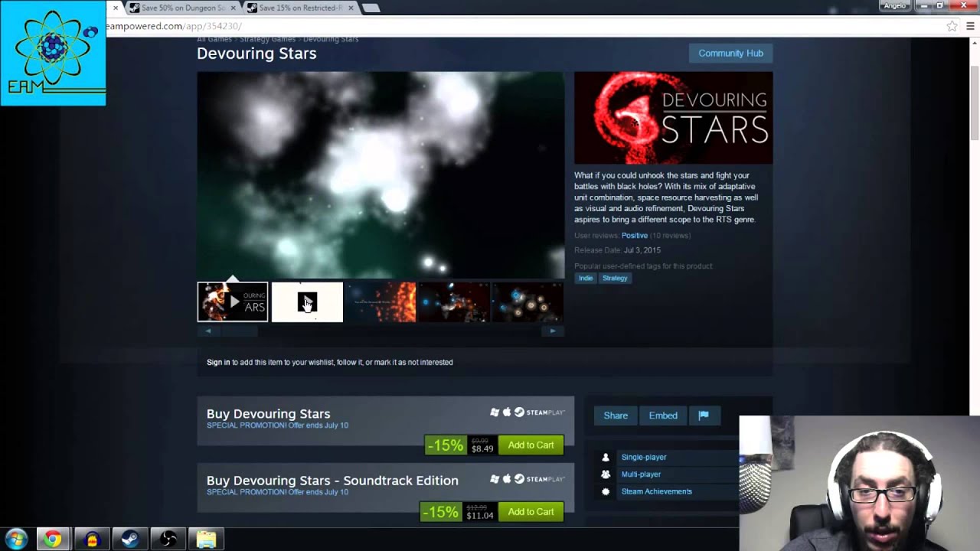Close the 'Save 50% on Dungeon' tab
980x551 pixels.
click(232, 8)
